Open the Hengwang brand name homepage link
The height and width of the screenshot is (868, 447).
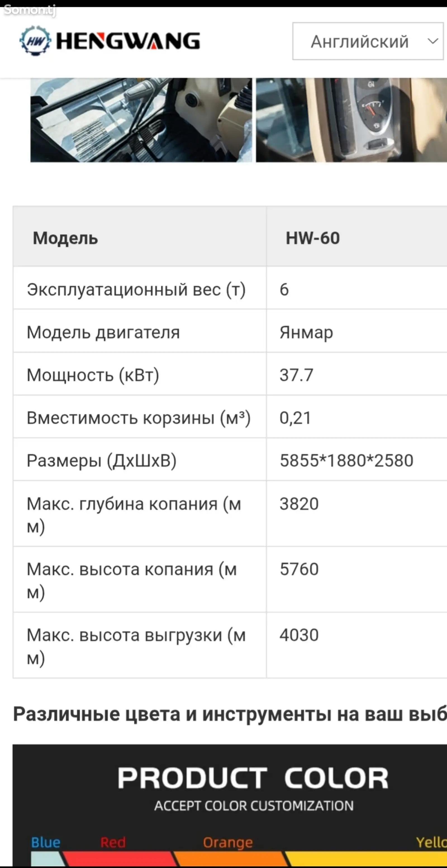pyautogui.click(x=128, y=41)
